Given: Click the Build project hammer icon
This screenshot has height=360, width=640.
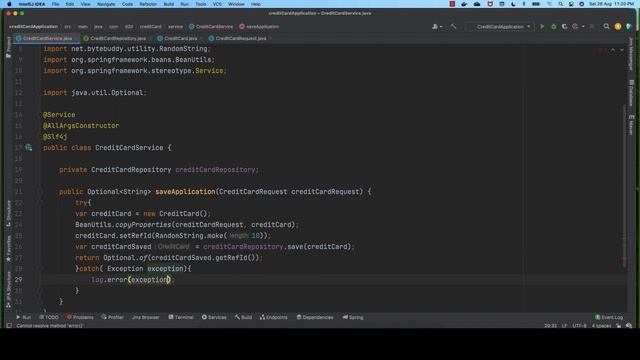Looking at the screenshot, I should pyautogui.click(x=453, y=27).
